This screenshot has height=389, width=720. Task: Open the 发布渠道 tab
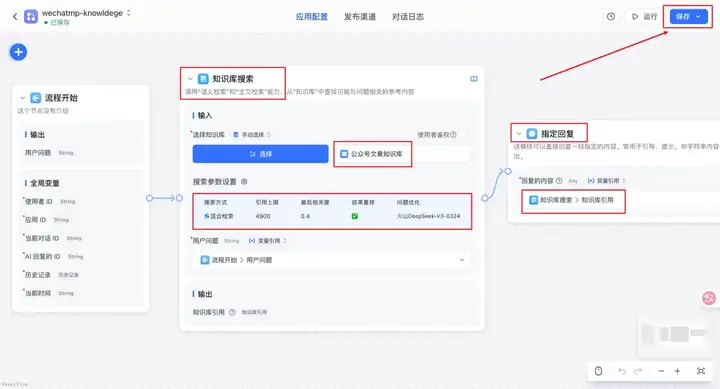(360, 17)
